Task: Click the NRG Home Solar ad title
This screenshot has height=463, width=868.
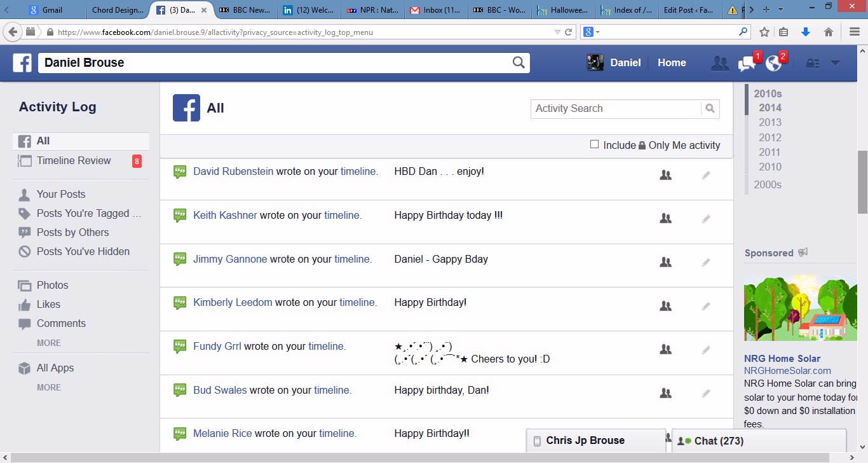Action: [x=782, y=359]
